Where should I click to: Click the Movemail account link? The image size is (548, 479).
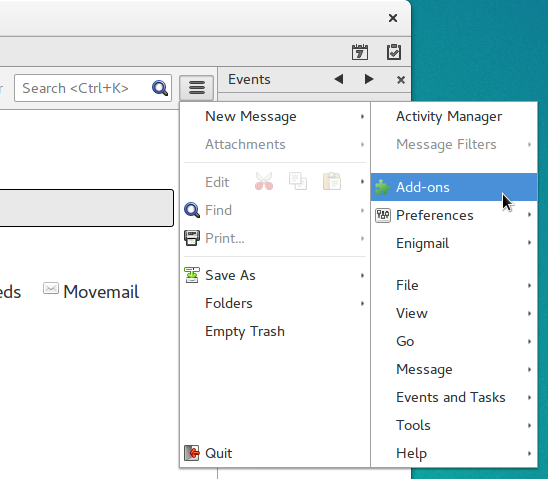(x=101, y=292)
